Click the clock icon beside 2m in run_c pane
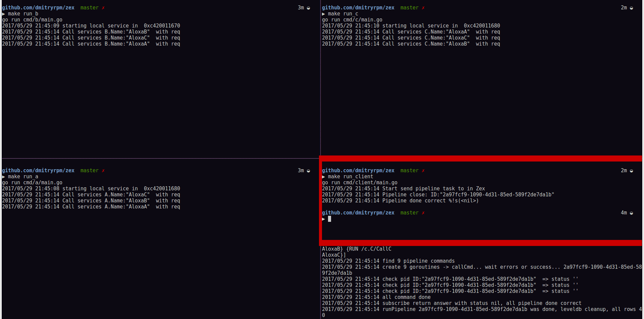The image size is (644, 319). point(631,8)
